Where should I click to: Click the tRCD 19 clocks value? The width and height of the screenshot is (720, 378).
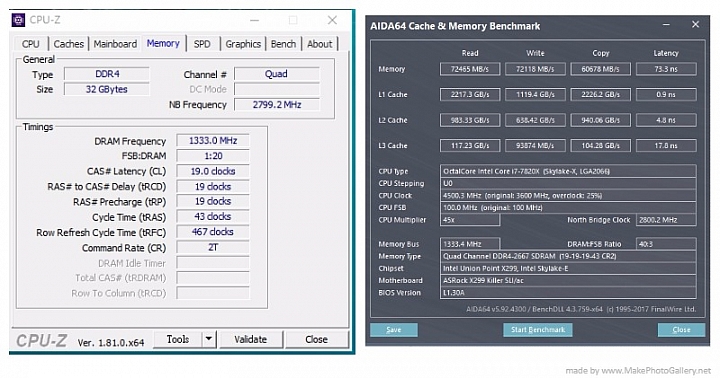213,186
